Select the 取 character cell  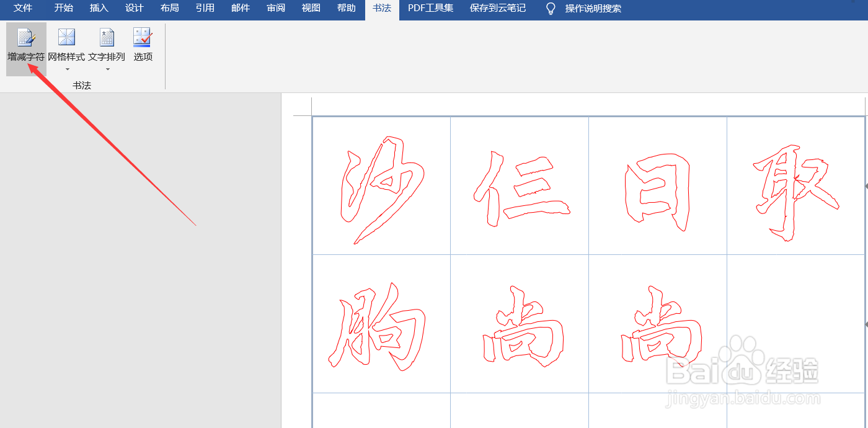[795, 185]
